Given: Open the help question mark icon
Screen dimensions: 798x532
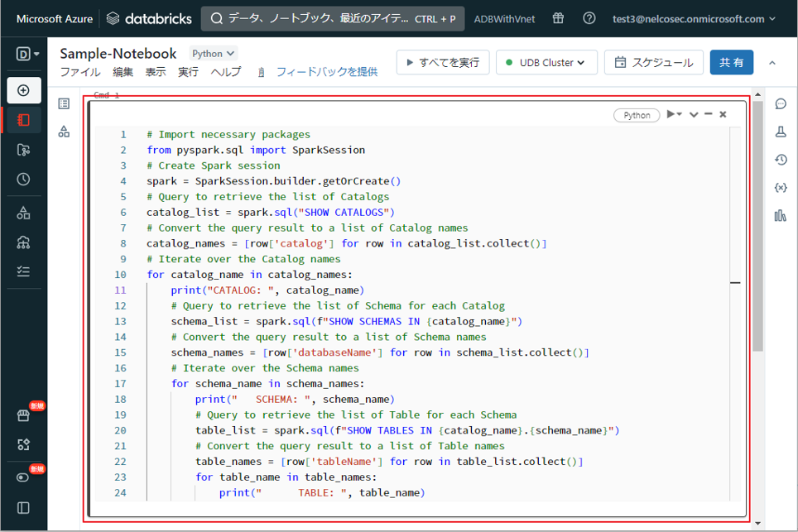Looking at the screenshot, I should pos(589,18).
